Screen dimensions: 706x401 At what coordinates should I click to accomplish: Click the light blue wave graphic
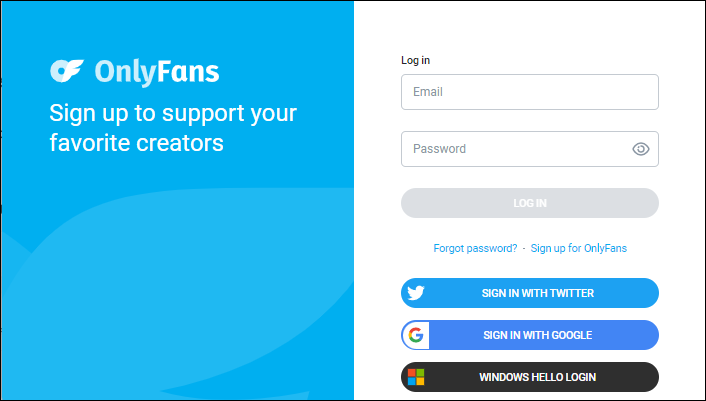pos(180,293)
